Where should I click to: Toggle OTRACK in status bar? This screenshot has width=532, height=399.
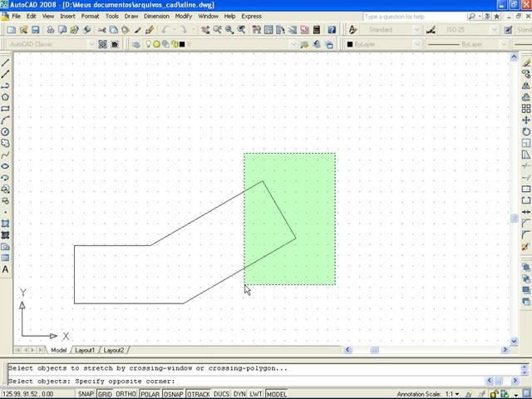click(x=199, y=394)
